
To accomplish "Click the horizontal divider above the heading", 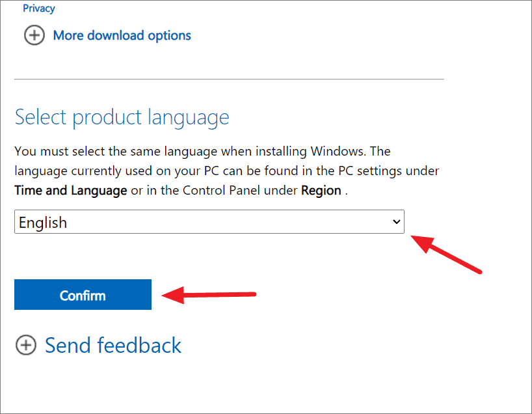I will coord(229,79).
